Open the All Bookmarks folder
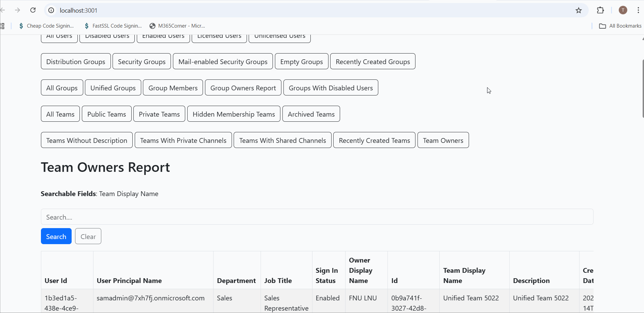The image size is (644, 313). click(620, 26)
